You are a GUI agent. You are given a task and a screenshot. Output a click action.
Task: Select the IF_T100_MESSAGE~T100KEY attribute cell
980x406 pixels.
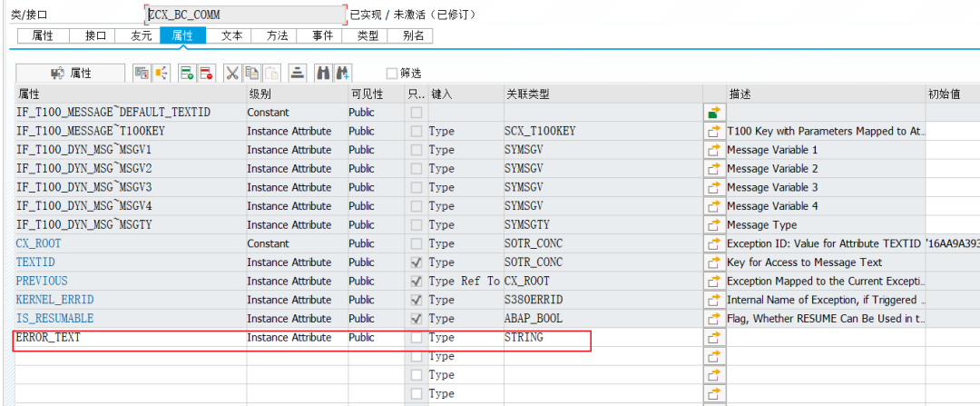click(130, 132)
